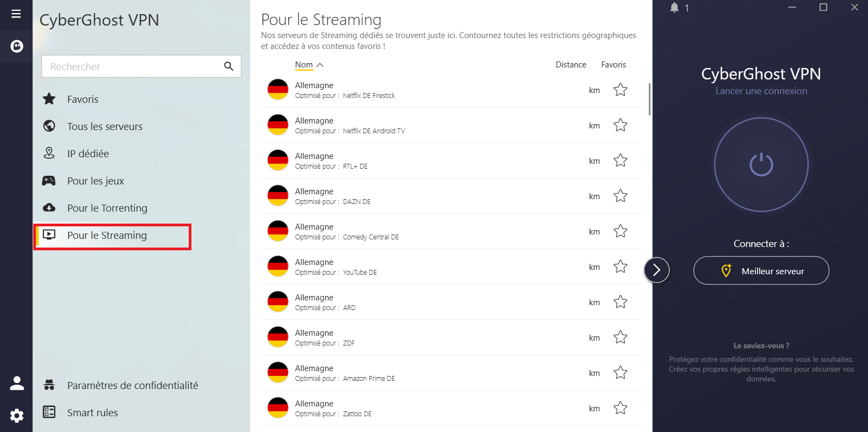
Task: Expand the connection details side panel arrow
Action: [657, 270]
